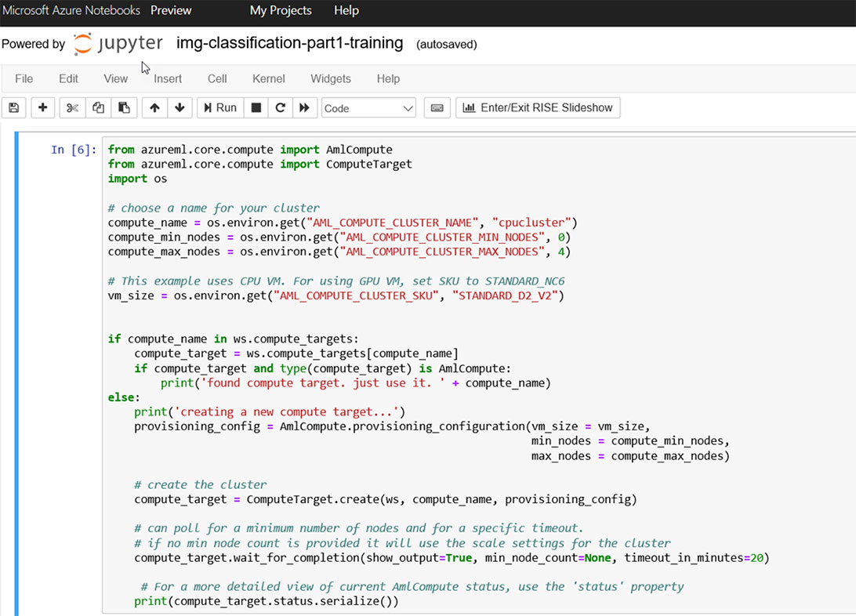
Task: Save the notebook
Action: (x=13, y=107)
